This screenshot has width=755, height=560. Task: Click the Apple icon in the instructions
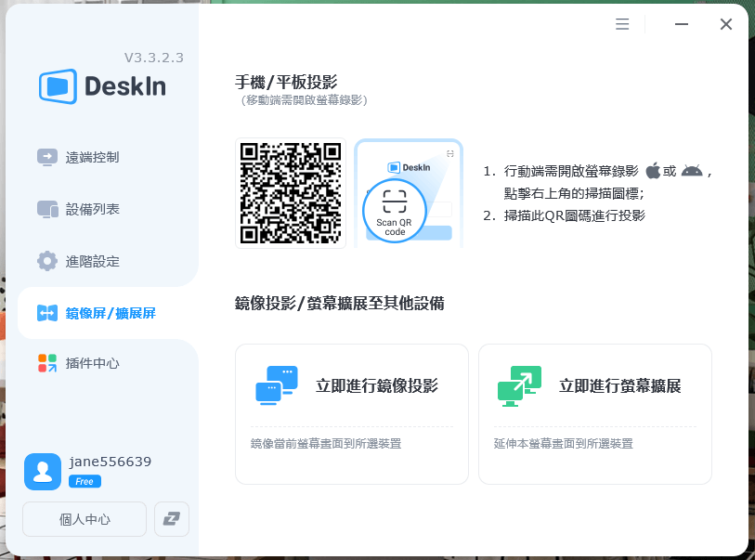[652, 169]
